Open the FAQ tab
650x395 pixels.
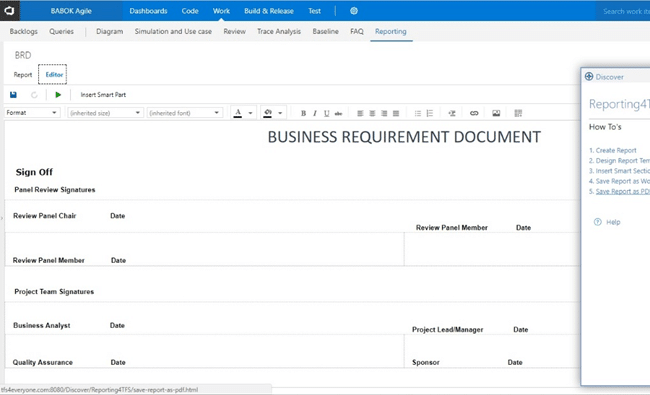(357, 32)
